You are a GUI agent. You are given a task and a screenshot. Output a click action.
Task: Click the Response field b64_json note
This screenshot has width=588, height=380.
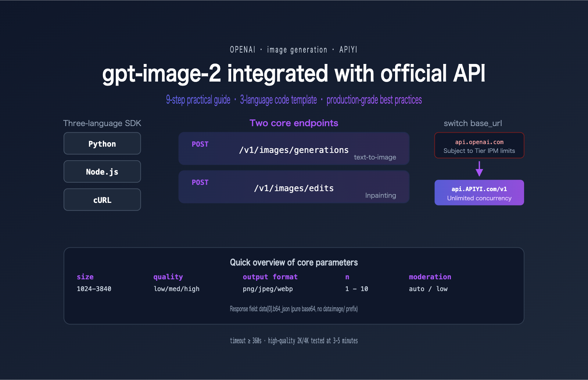[294, 309]
